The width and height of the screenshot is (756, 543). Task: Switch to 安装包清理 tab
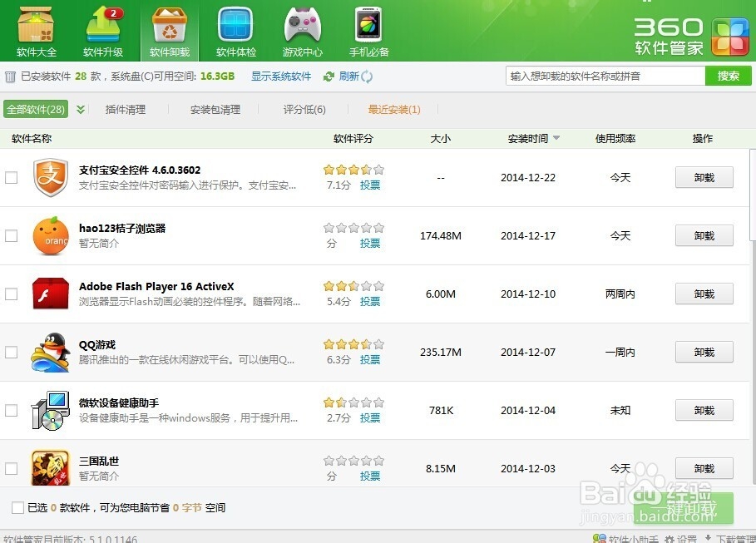click(215, 110)
